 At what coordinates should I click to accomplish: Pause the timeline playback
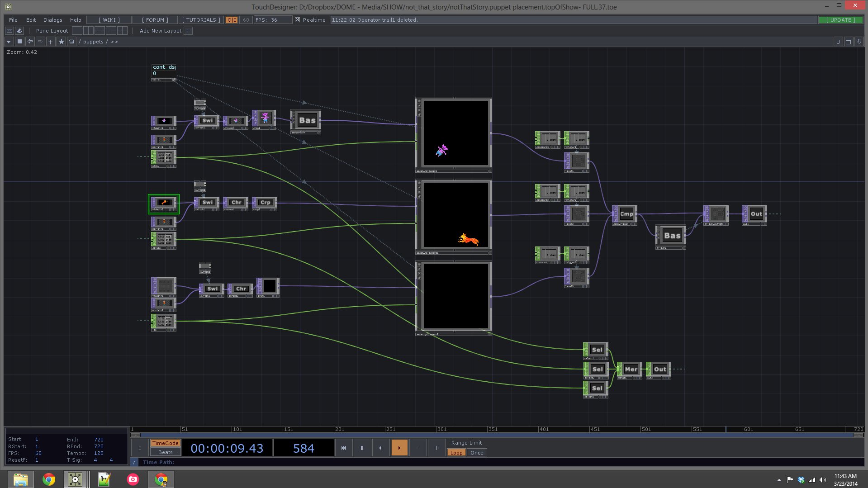362,448
